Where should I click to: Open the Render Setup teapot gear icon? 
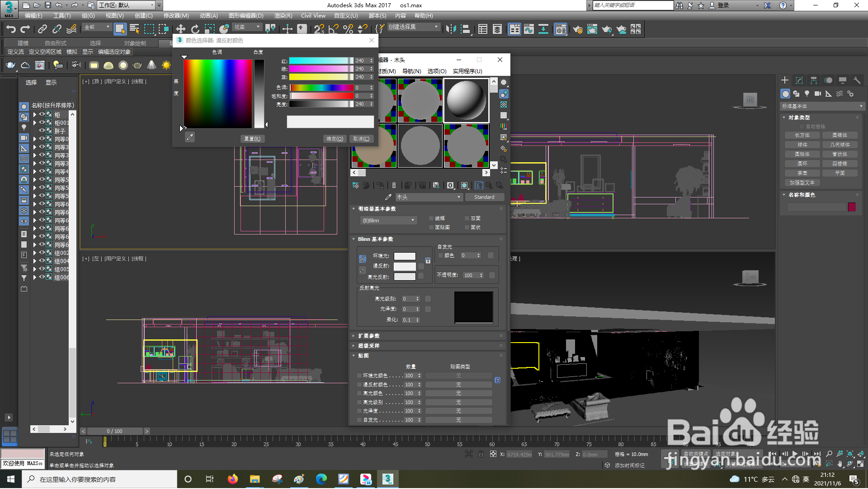[578, 29]
